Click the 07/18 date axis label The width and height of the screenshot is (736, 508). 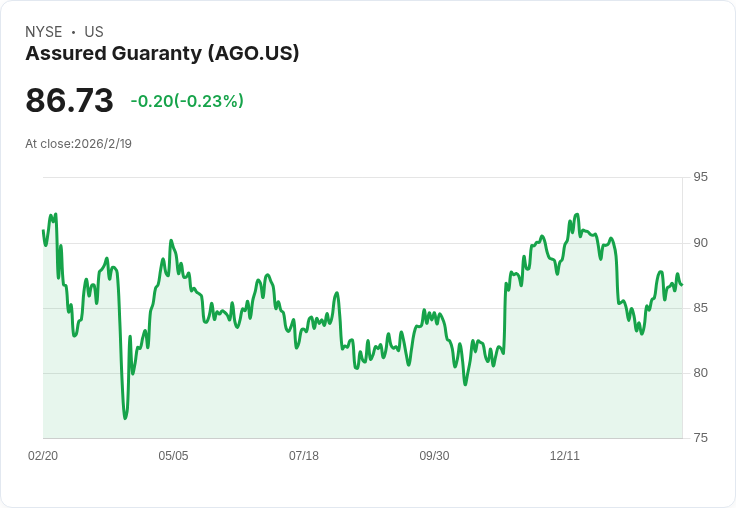(x=304, y=455)
